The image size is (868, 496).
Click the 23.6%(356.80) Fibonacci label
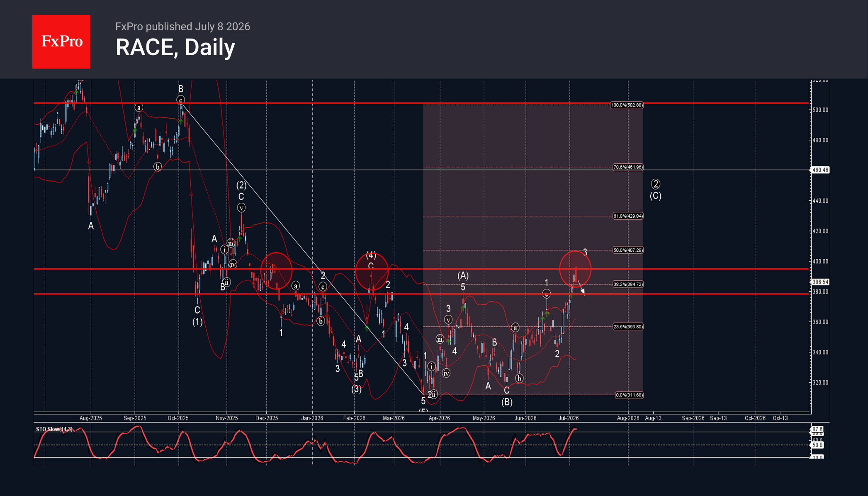pyautogui.click(x=628, y=327)
